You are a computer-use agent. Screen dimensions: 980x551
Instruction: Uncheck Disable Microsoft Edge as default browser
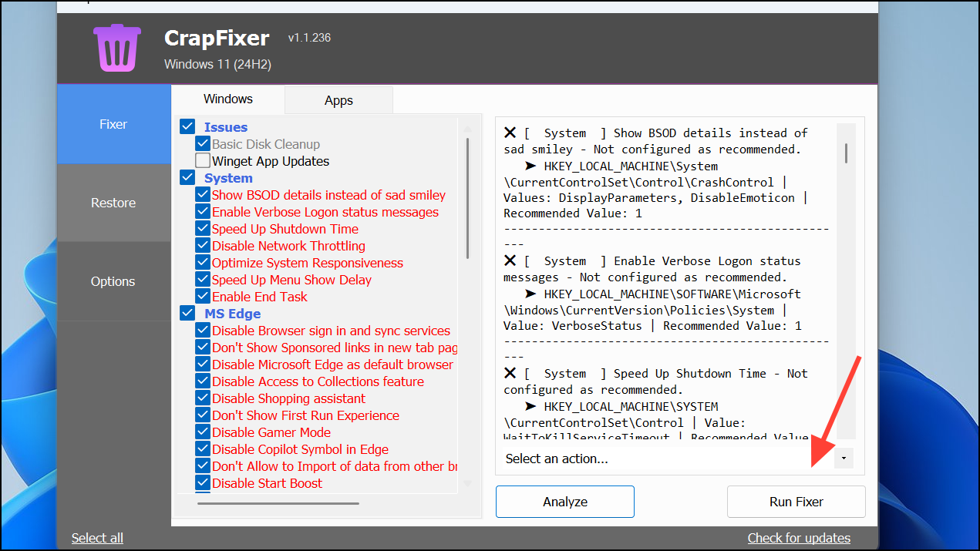click(203, 365)
